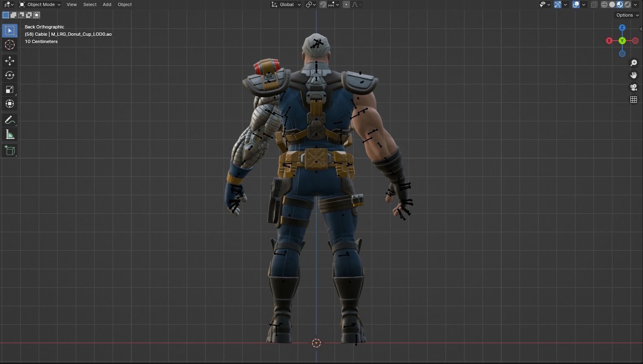Open proportional falloff curve dropdown
This screenshot has height=364, width=643.
(x=357, y=4)
